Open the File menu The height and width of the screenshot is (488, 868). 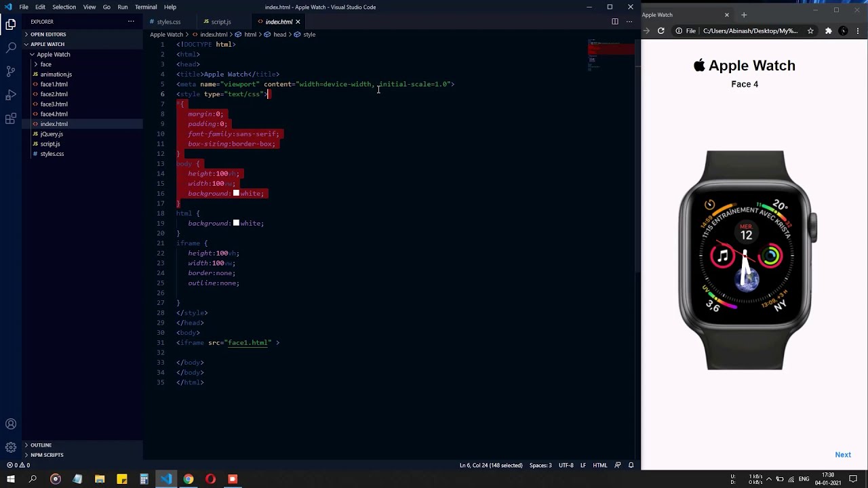click(x=24, y=7)
